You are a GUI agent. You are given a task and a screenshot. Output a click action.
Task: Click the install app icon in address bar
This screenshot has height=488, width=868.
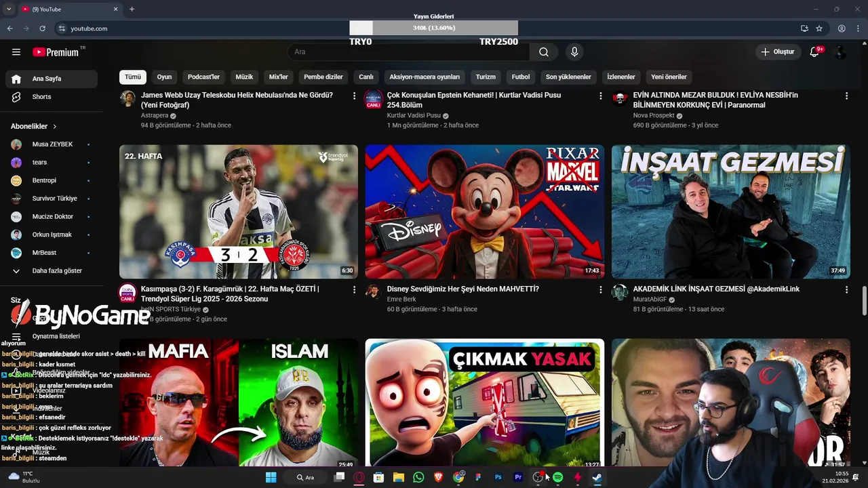(x=804, y=28)
